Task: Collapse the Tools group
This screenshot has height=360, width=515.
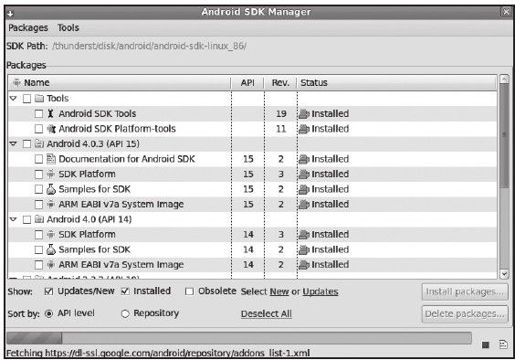Action: click(13, 98)
